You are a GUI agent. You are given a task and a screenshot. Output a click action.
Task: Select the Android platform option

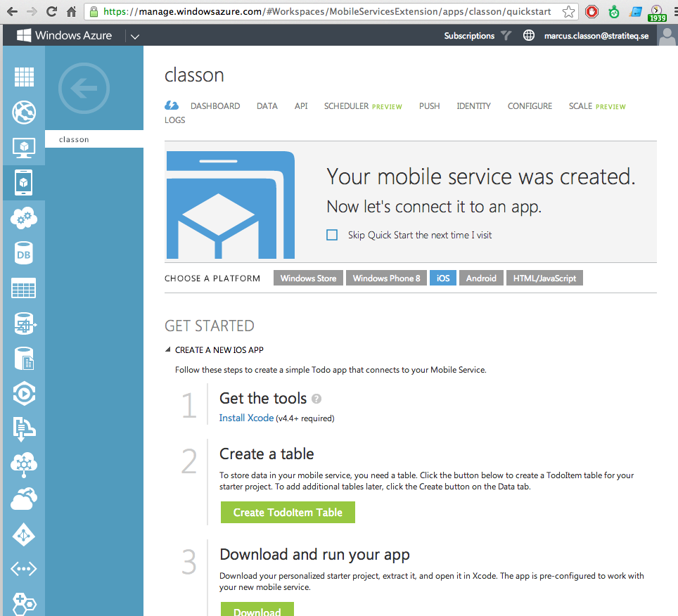coord(481,278)
